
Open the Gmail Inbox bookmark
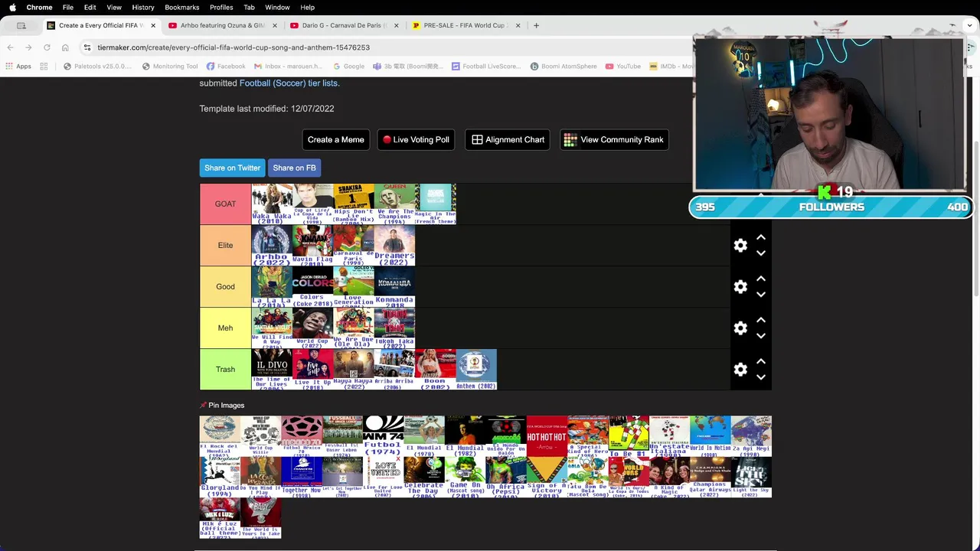[289, 67]
